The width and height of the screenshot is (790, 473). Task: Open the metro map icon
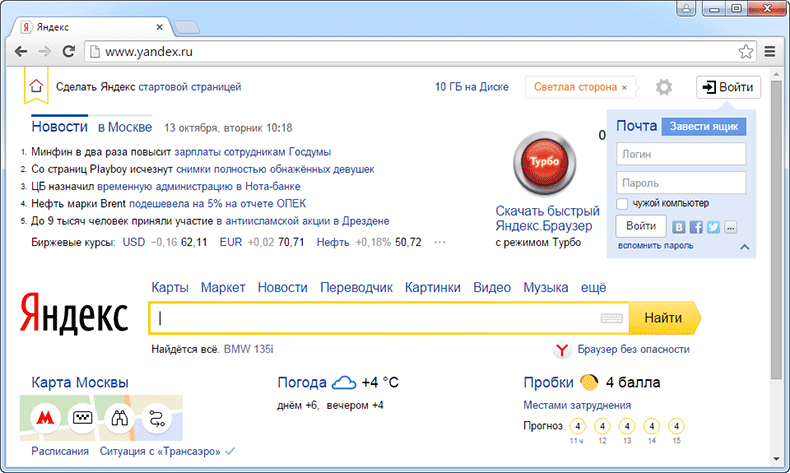(46, 418)
